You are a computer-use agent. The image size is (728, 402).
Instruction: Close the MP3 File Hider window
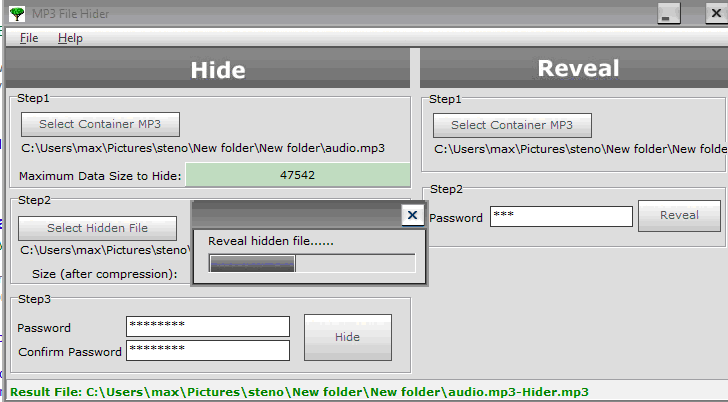click(716, 13)
